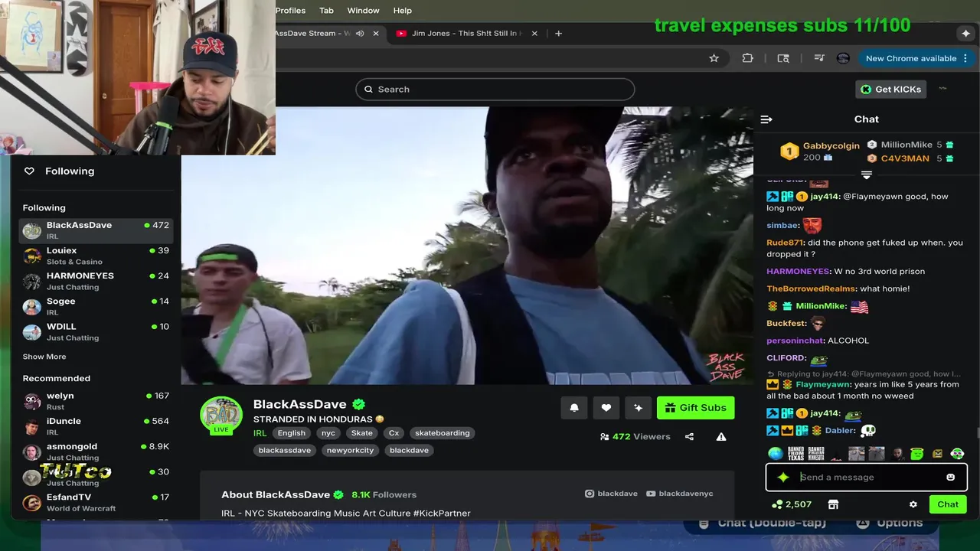This screenshot has height=551, width=980.
Task: Click the live stream video player
Action: 467,245
